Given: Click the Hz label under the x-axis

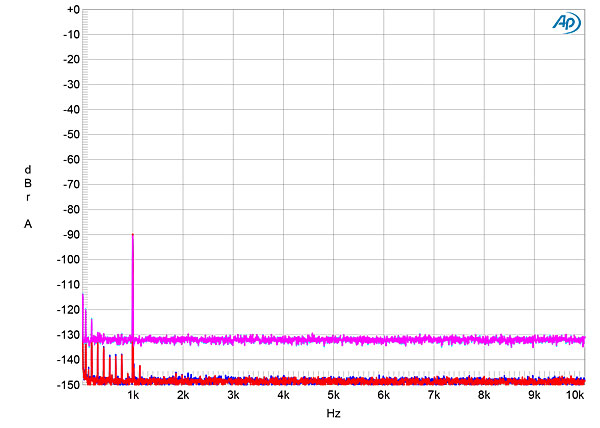Looking at the screenshot, I should 333,413.
